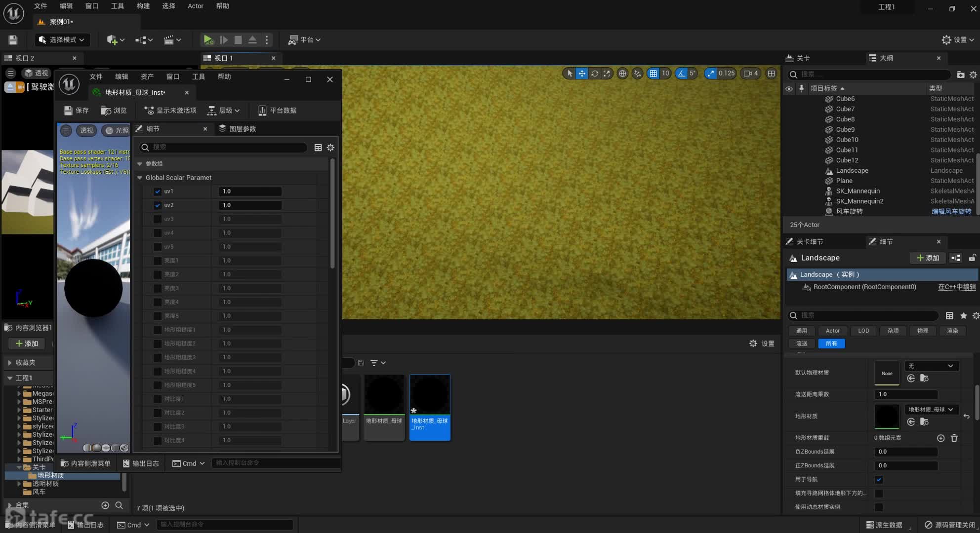
Task: Click show inactive items button 显示未激活项
Action: [170, 111]
